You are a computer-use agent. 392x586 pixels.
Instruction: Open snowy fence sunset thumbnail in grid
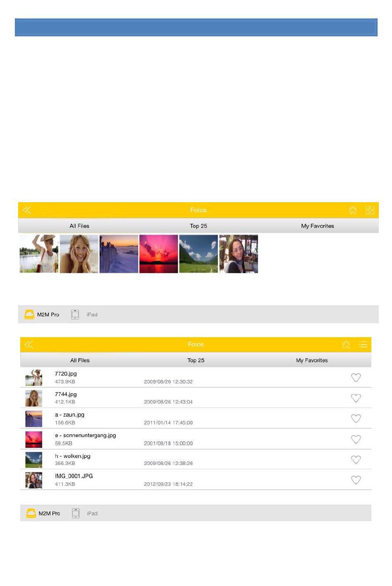pos(119,254)
